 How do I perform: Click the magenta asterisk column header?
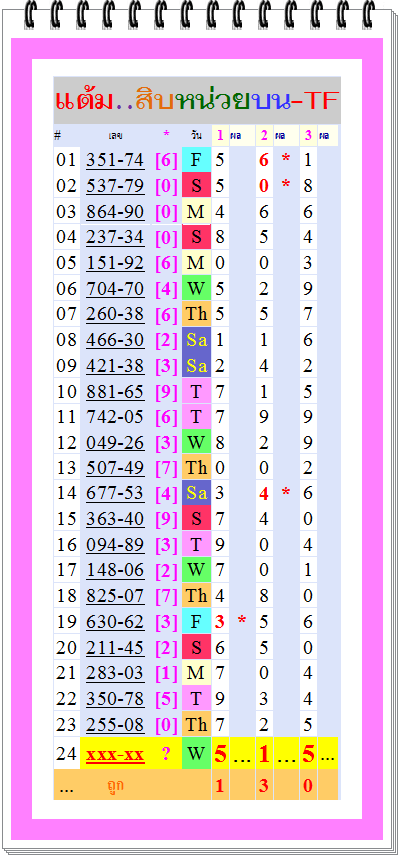coord(166,134)
